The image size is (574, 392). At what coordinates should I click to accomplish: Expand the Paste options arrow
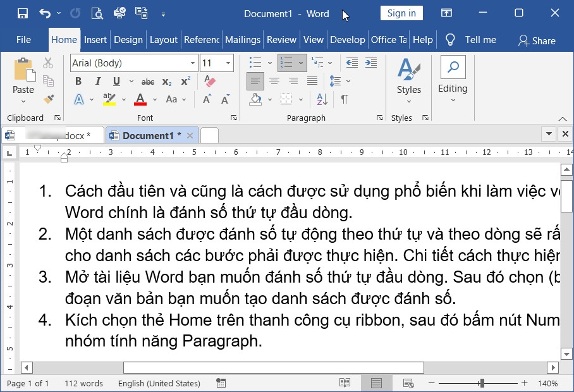(x=23, y=101)
